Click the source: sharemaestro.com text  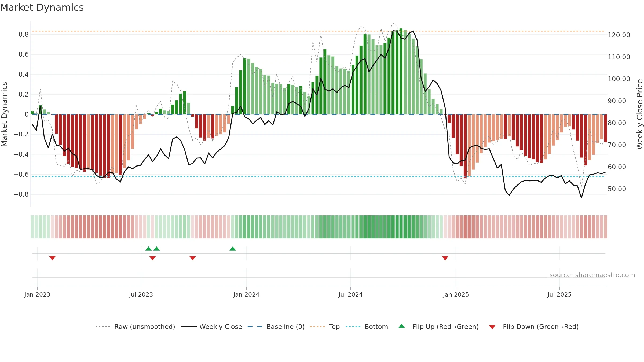(592, 275)
